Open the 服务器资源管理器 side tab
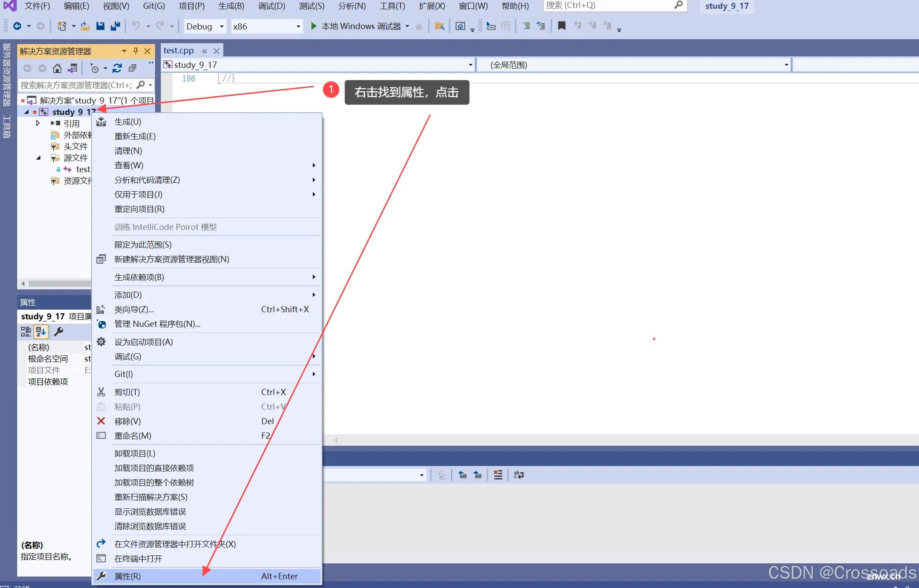 coord(7,75)
